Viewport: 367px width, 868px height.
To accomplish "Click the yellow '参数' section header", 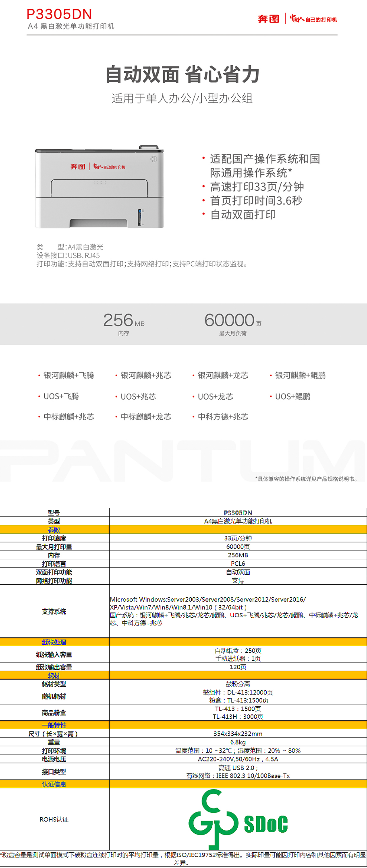I will point(54,530).
